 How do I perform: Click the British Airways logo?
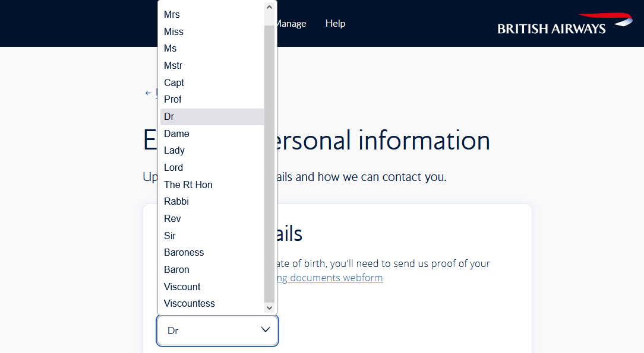565,24
